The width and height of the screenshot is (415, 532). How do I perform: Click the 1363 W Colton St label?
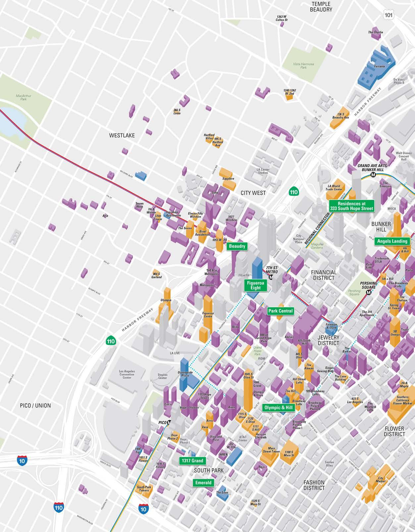pos(282,18)
